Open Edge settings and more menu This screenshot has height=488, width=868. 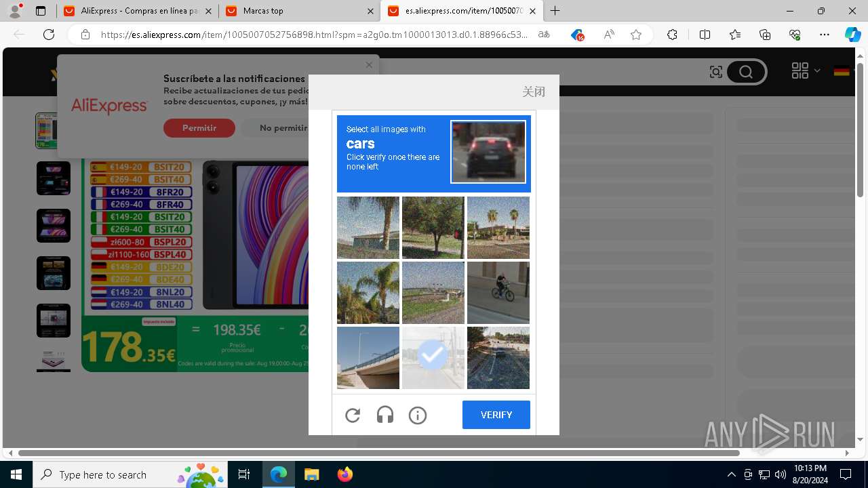point(825,35)
